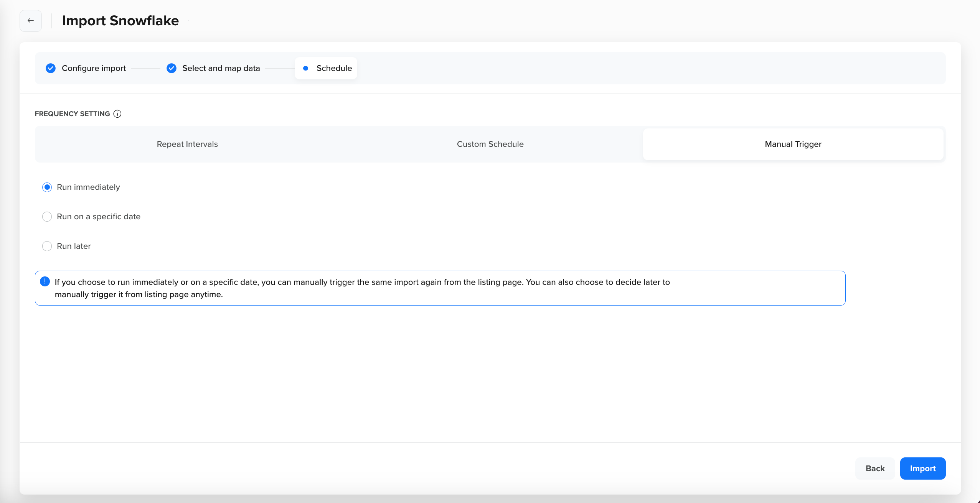Select the Run immediately radio button
This screenshot has height=503, width=980.
click(x=47, y=187)
